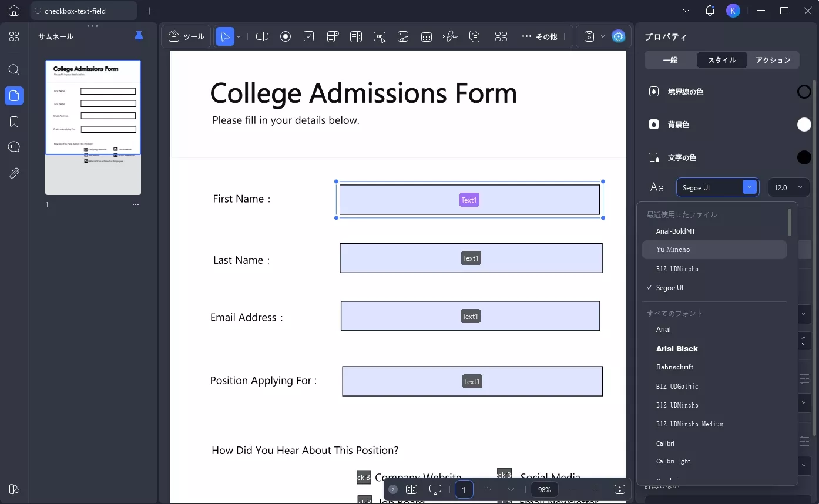Select the date field form tool

point(427,36)
